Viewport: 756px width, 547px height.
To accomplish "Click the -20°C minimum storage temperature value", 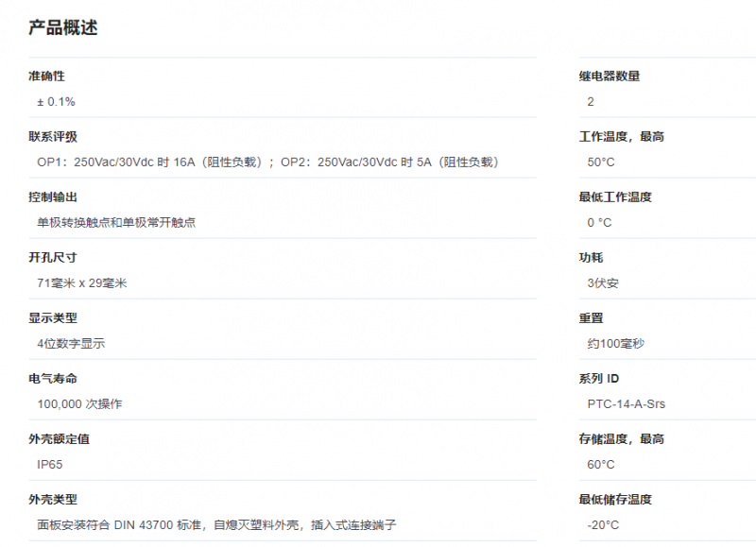I will (x=603, y=524).
